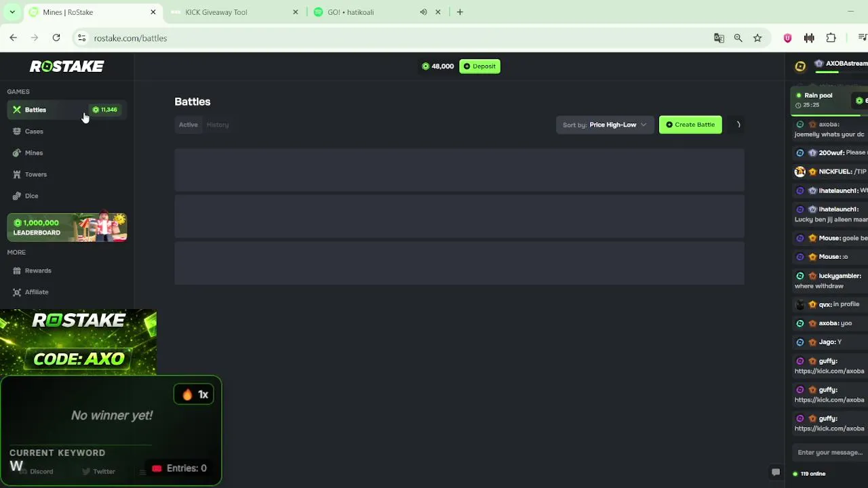The height and width of the screenshot is (488, 868).
Task: Bookmark this page with star icon
Action: click(x=757, y=38)
